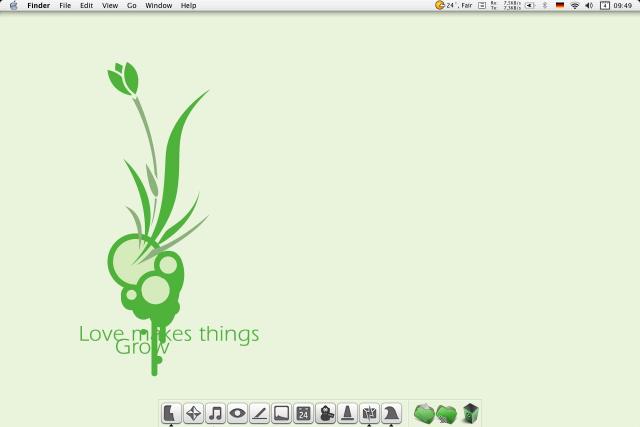Click the Bluetooth status icon
The image size is (640, 427).
click(x=544, y=5)
